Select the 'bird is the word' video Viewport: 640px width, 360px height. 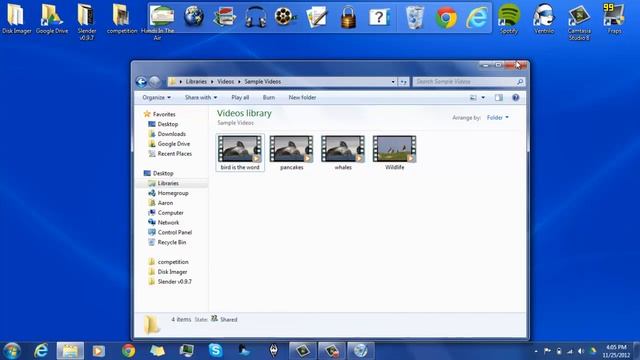240,153
